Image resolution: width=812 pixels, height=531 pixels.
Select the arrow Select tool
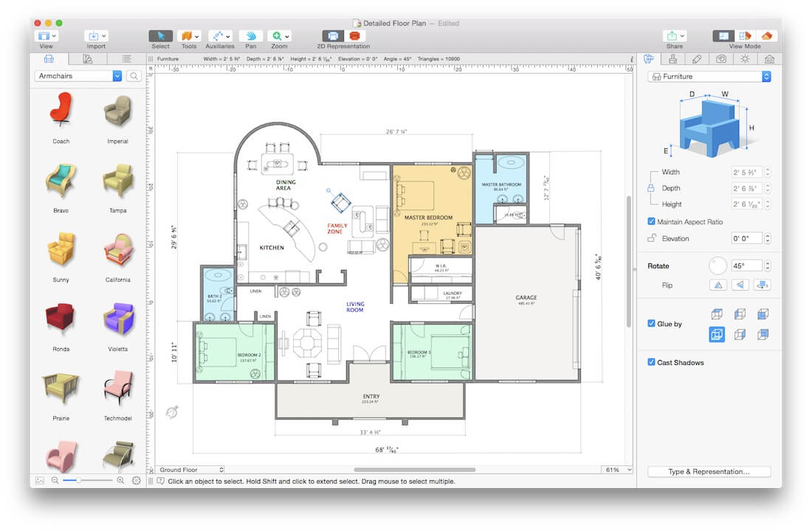point(160,35)
